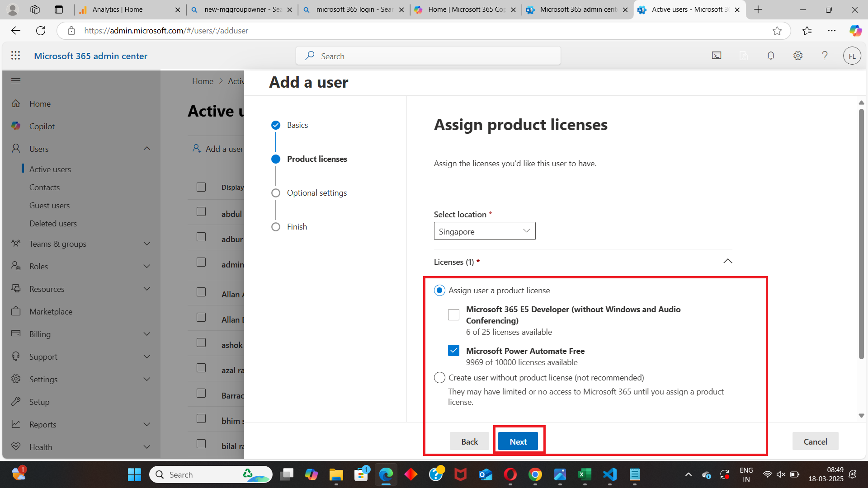This screenshot has width=868, height=488.
Task: Open FL account profile avatar
Action: point(852,56)
